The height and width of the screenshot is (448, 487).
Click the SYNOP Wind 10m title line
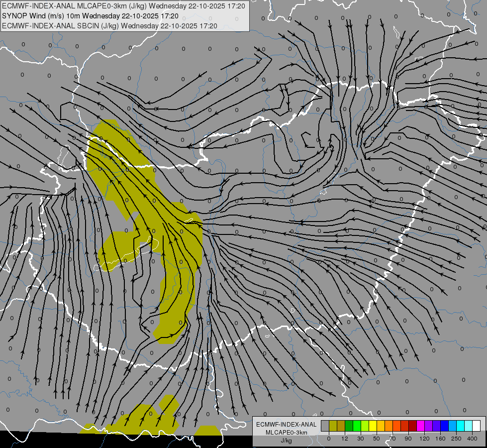[90, 16]
